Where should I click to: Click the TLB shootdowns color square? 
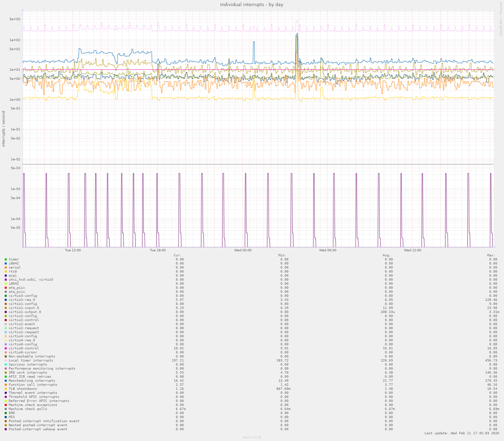tap(6, 389)
